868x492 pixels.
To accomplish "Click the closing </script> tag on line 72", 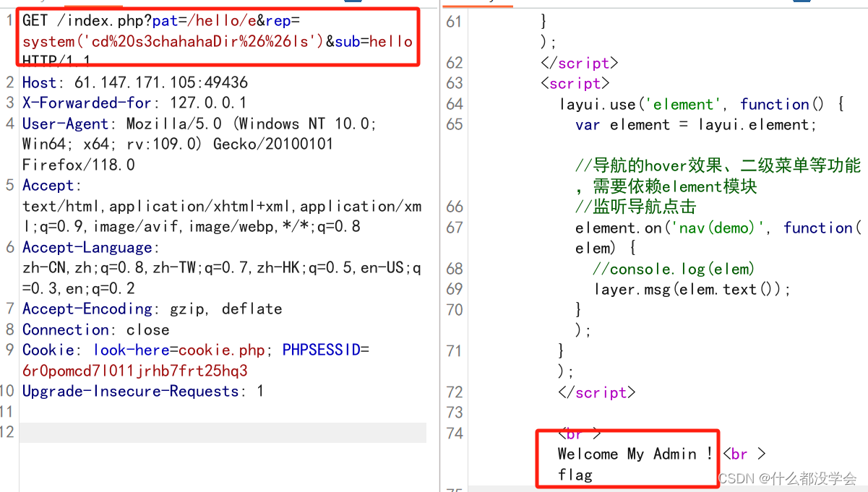I will 597,392.
